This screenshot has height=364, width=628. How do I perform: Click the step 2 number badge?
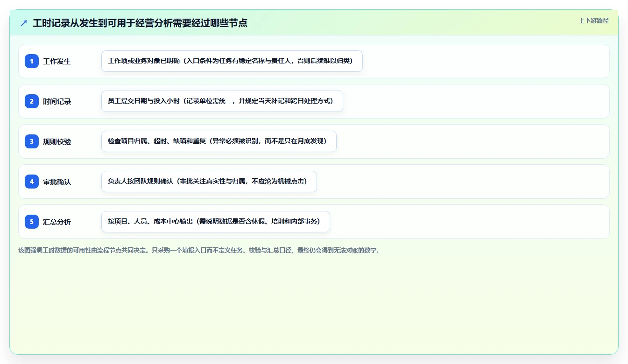(32, 101)
